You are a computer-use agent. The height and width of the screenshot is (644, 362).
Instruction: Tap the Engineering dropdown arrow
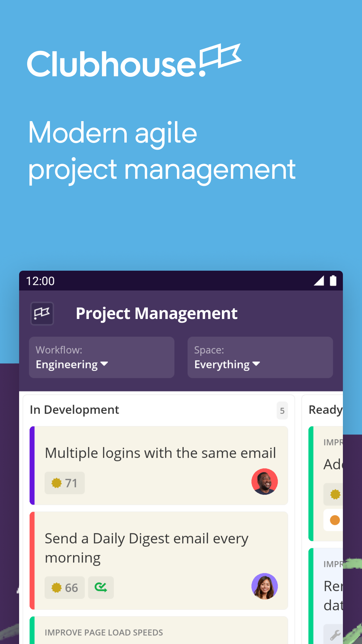tap(104, 364)
